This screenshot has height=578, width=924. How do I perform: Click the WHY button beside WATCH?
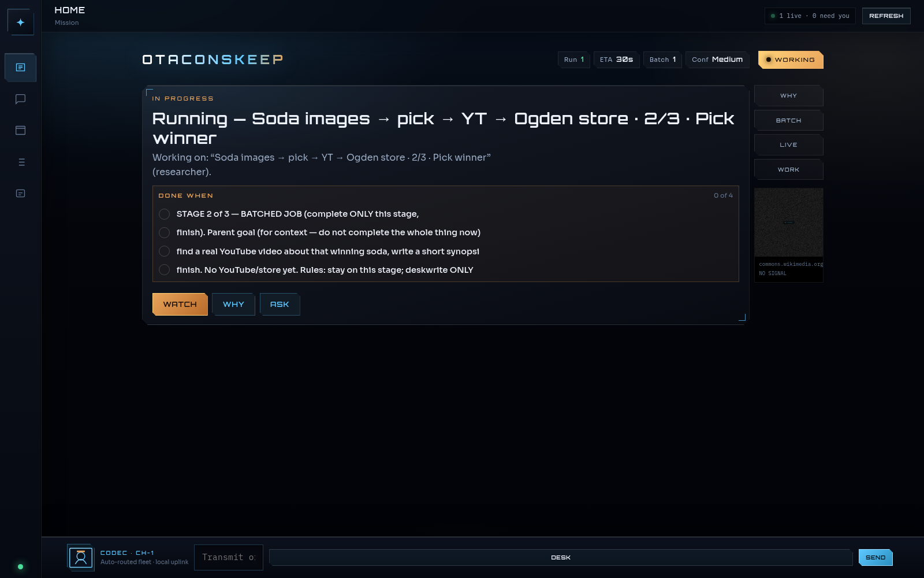pos(233,305)
